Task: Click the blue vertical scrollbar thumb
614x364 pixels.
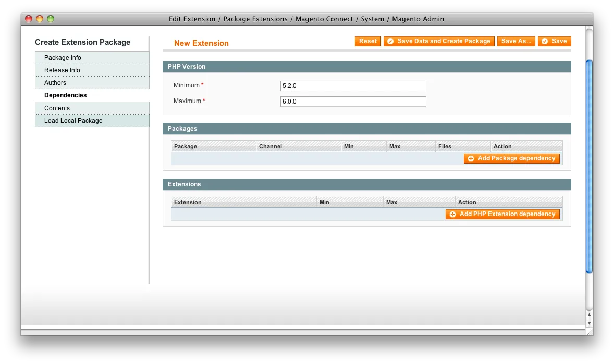Action: click(589, 167)
